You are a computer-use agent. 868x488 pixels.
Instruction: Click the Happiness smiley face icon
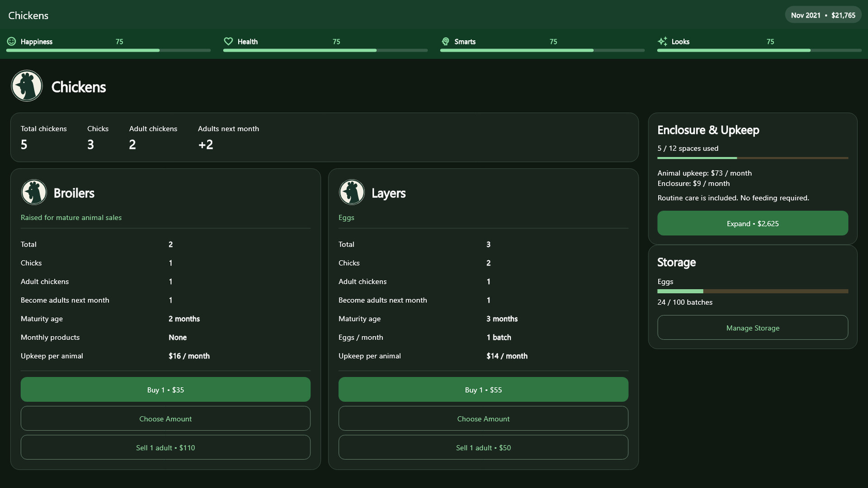[12, 42]
